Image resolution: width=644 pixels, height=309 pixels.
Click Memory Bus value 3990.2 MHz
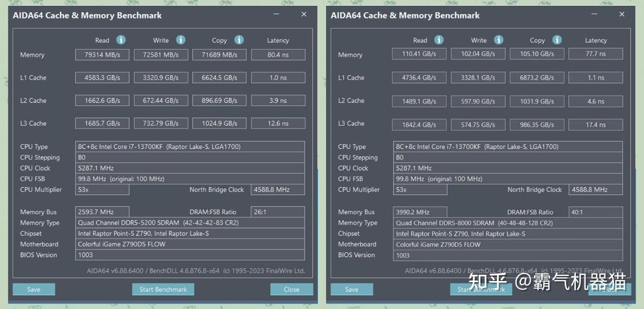click(x=420, y=212)
